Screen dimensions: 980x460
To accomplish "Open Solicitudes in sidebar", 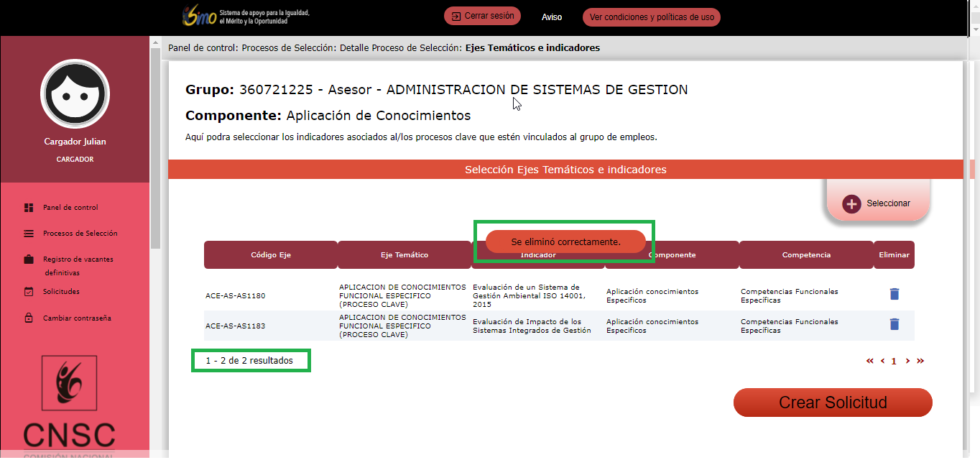I will (x=61, y=292).
